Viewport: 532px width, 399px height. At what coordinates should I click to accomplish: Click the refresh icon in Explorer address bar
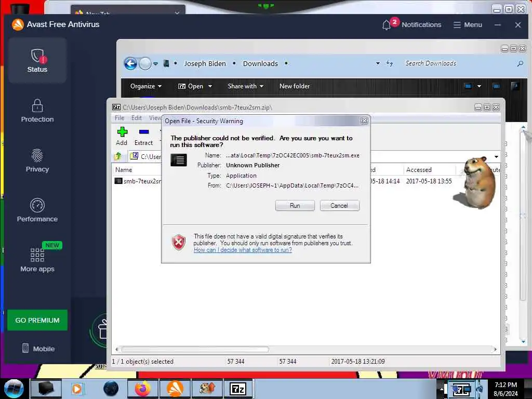click(390, 63)
